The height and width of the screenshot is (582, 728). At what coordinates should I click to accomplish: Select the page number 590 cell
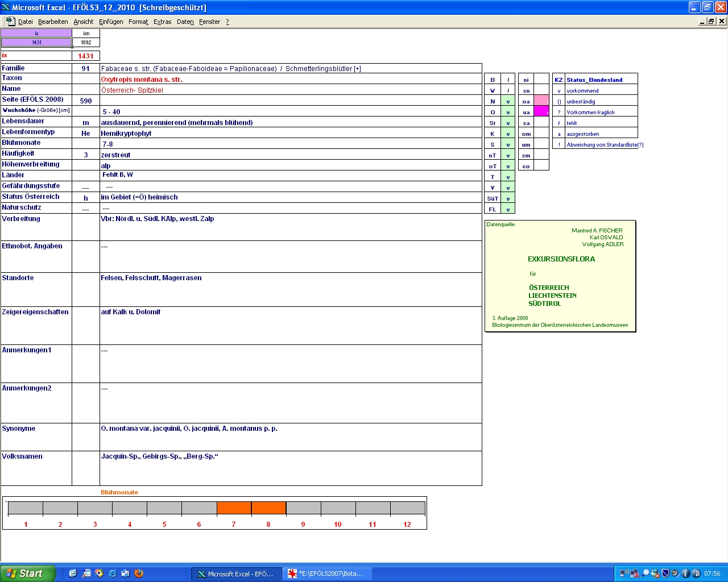click(86, 101)
